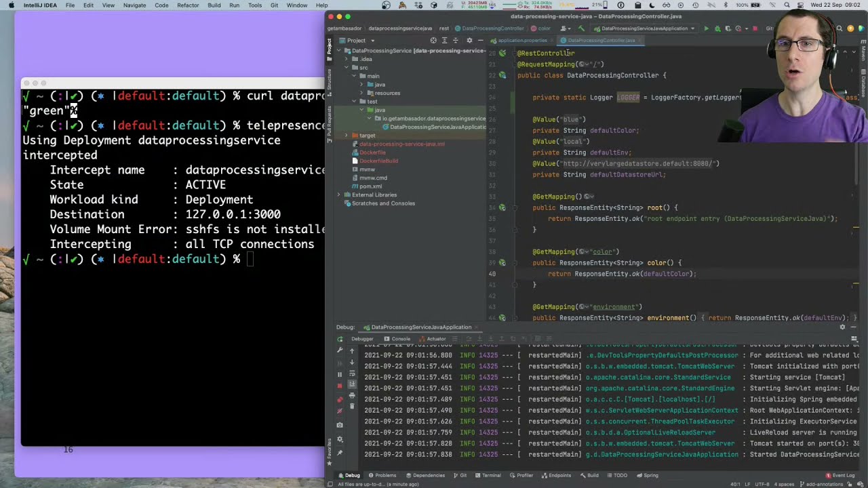View breakpoints icon in Debug panel
This screenshot has height=488, width=868.
[x=340, y=400]
